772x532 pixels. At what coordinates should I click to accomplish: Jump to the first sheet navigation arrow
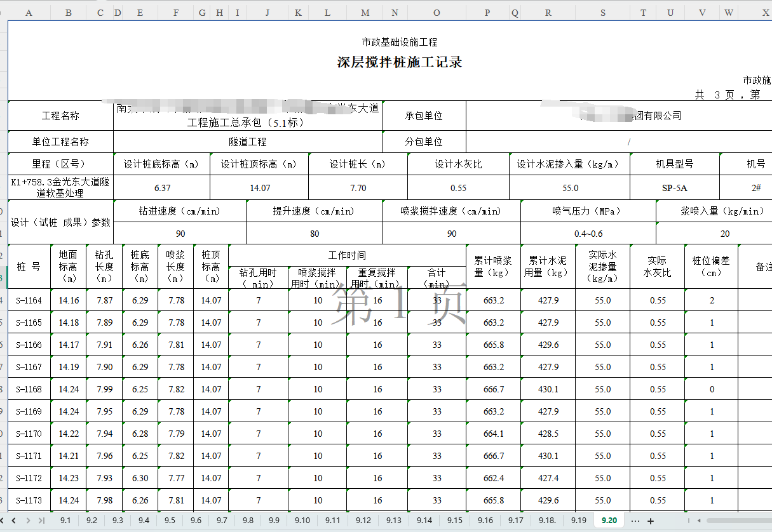tap(3, 521)
